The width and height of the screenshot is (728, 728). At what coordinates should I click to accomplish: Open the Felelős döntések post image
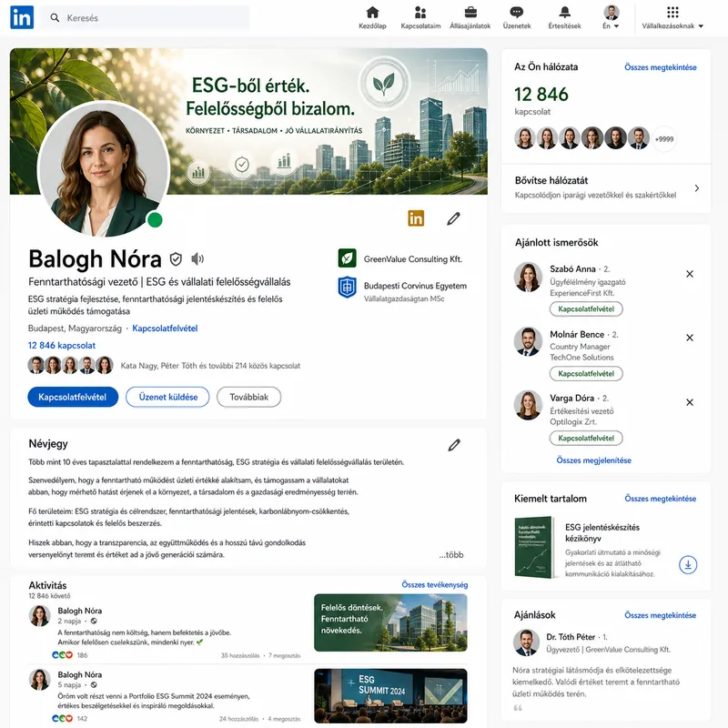coord(391,622)
